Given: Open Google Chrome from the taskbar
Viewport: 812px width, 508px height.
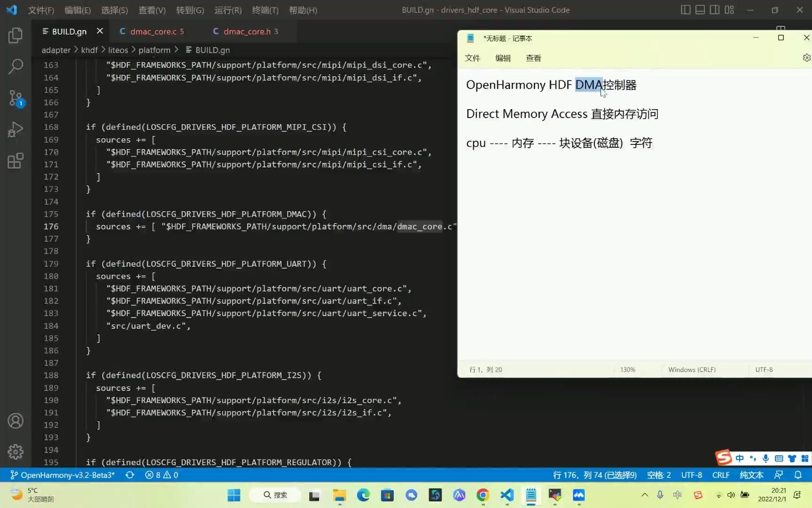Looking at the screenshot, I should 483,495.
